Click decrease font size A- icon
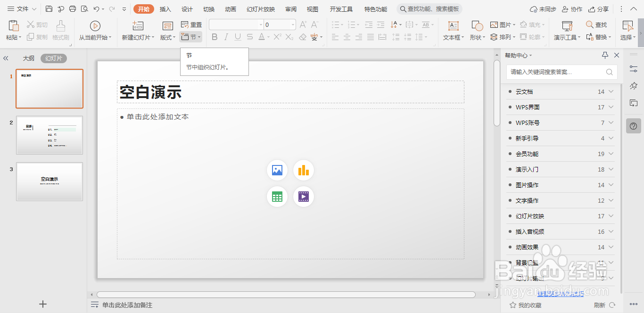The height and width of the screenshot is (313, 644). tap(315, 25)
